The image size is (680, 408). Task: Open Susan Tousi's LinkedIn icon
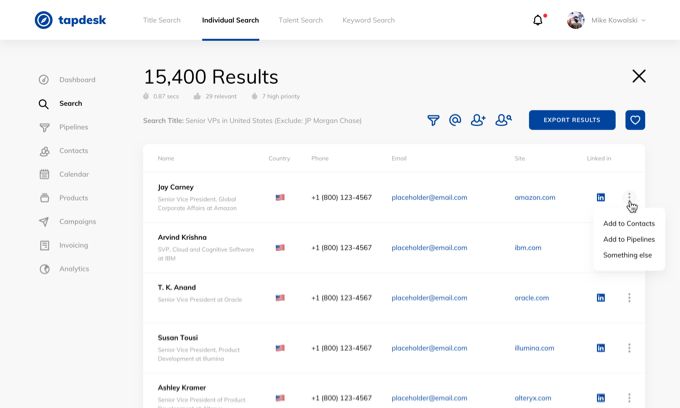click(x=601, y=348)
